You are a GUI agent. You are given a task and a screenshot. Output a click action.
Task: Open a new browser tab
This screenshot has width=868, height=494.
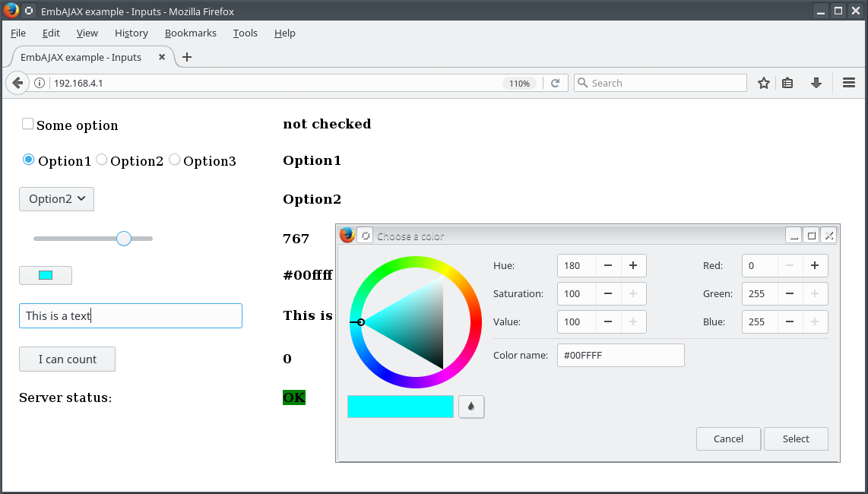click(x=187, y=56)
